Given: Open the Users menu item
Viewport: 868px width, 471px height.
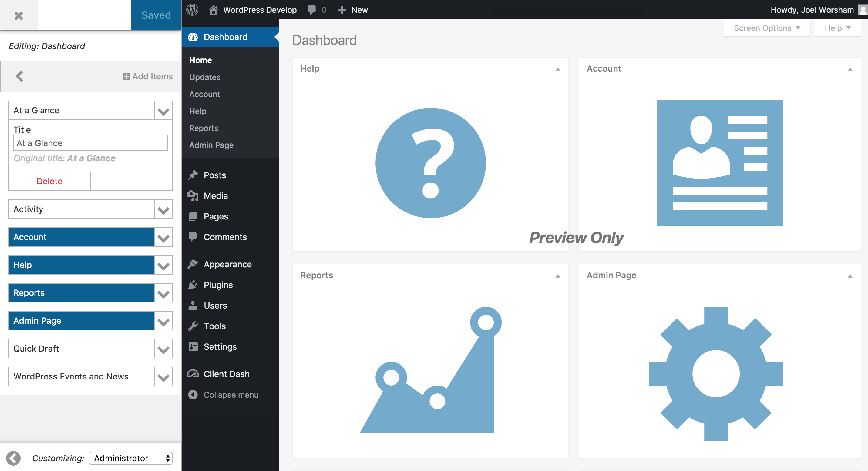Looking at the screenshot, I should [215, 305].
